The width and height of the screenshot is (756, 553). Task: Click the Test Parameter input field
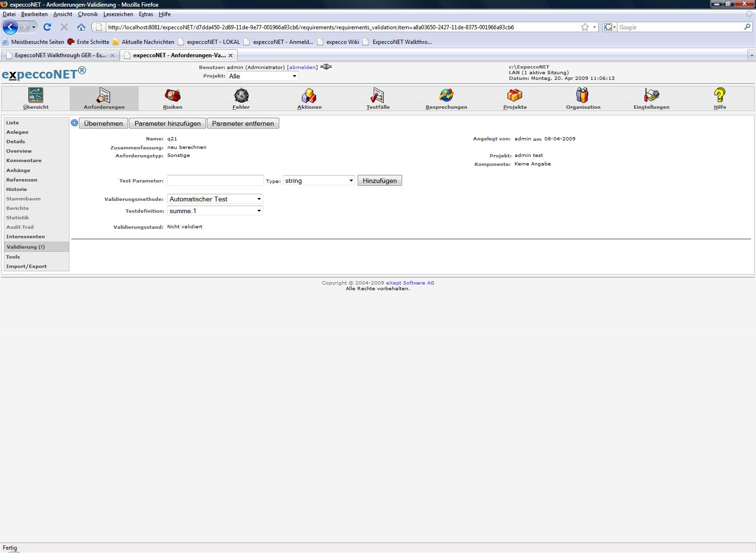coord(215,181)
